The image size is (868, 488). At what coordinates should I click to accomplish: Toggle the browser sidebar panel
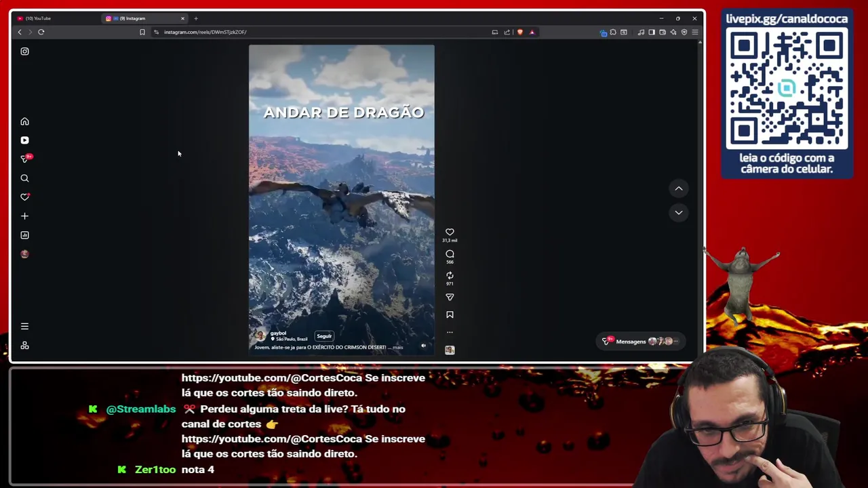click(652, 32)
